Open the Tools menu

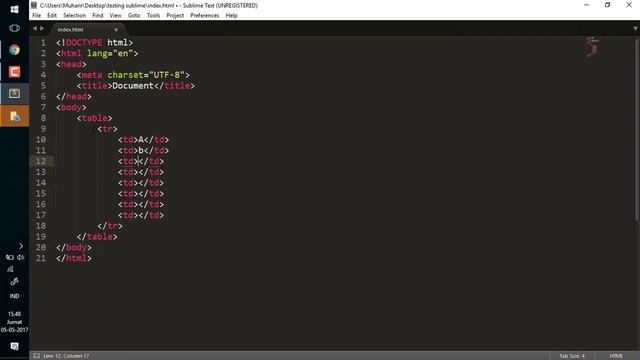153,16
